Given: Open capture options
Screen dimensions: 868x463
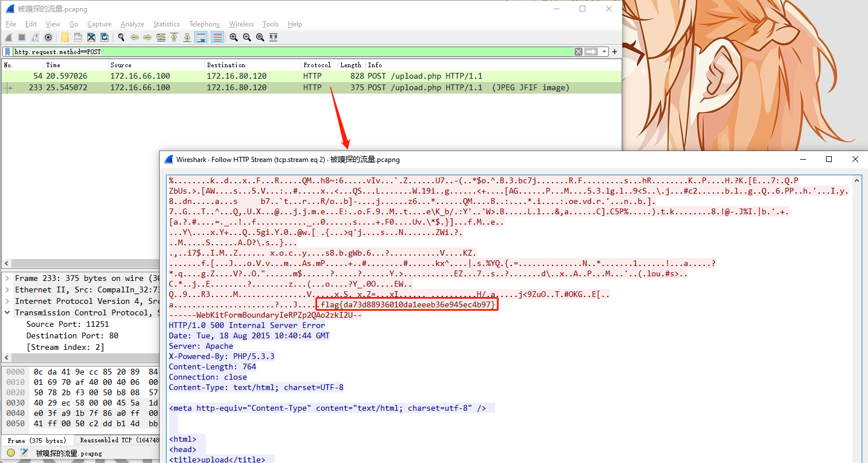Looking at the screenshot, I should (x=48, y=37).
